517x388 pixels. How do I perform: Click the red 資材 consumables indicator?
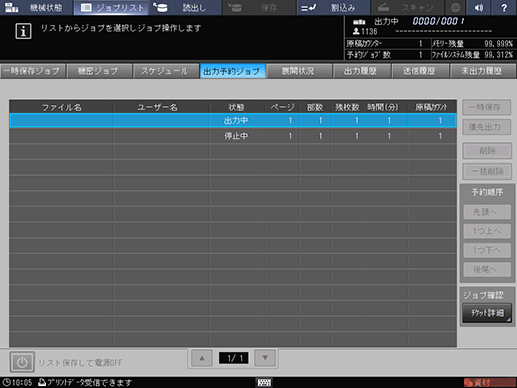tap(489, 383)
